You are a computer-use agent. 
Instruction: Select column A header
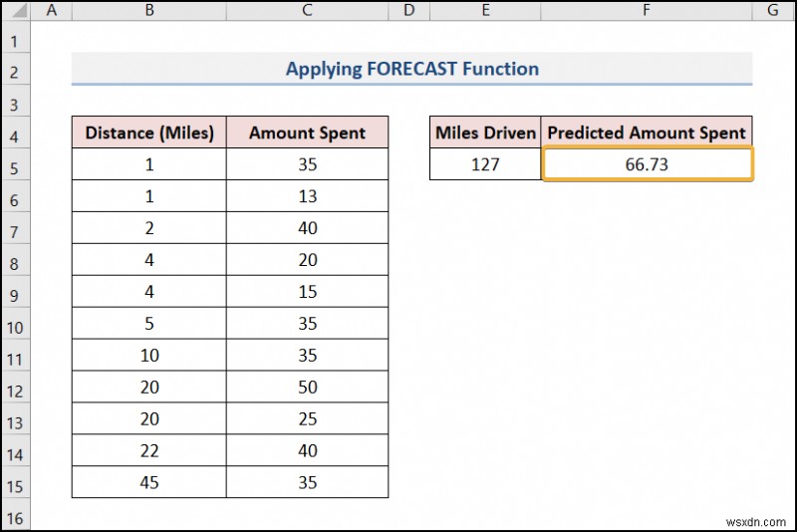point(52,10)
